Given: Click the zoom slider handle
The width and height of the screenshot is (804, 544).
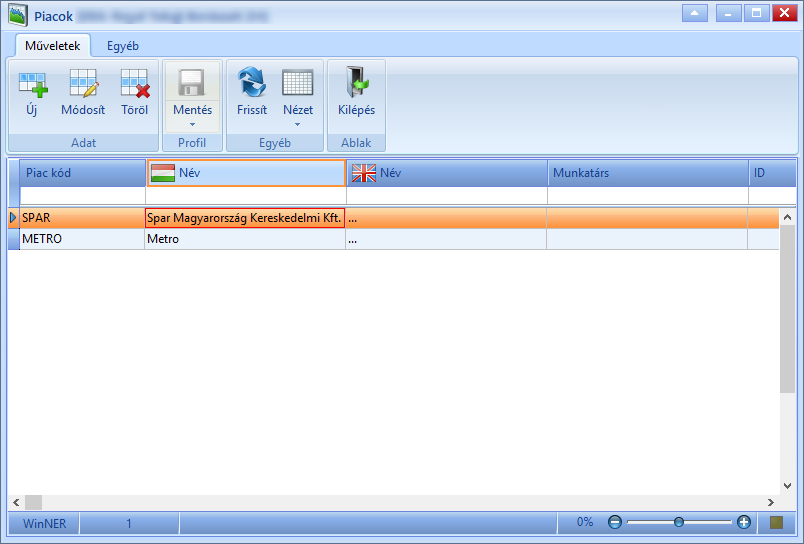Looking at the screenshot, I should pos(679,522).
